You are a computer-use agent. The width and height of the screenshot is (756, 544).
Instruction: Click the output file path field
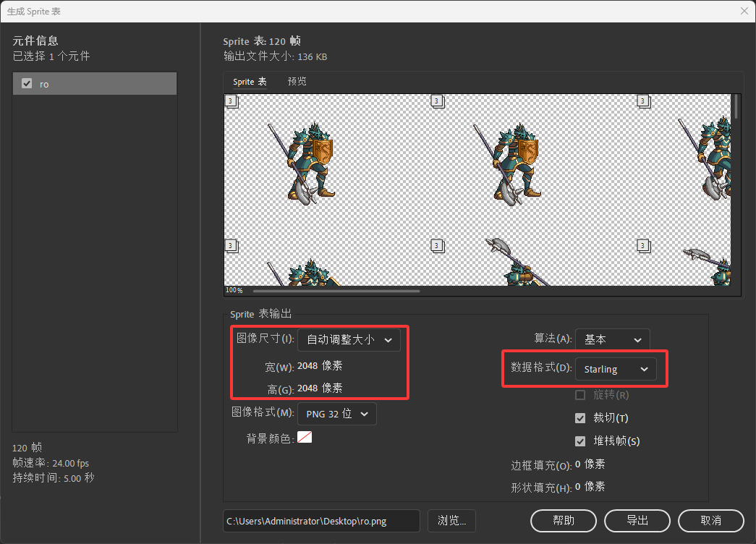(321, 520)
